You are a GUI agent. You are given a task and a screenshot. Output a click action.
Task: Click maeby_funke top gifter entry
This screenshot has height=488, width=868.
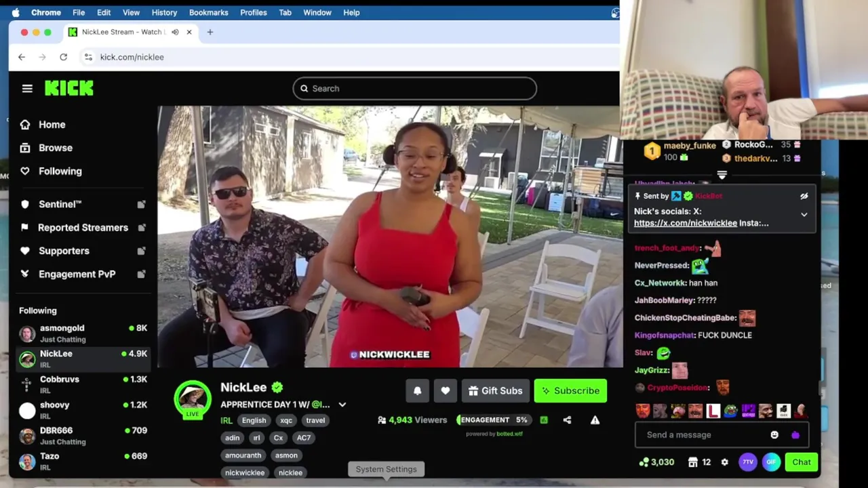tap(681, 151)
